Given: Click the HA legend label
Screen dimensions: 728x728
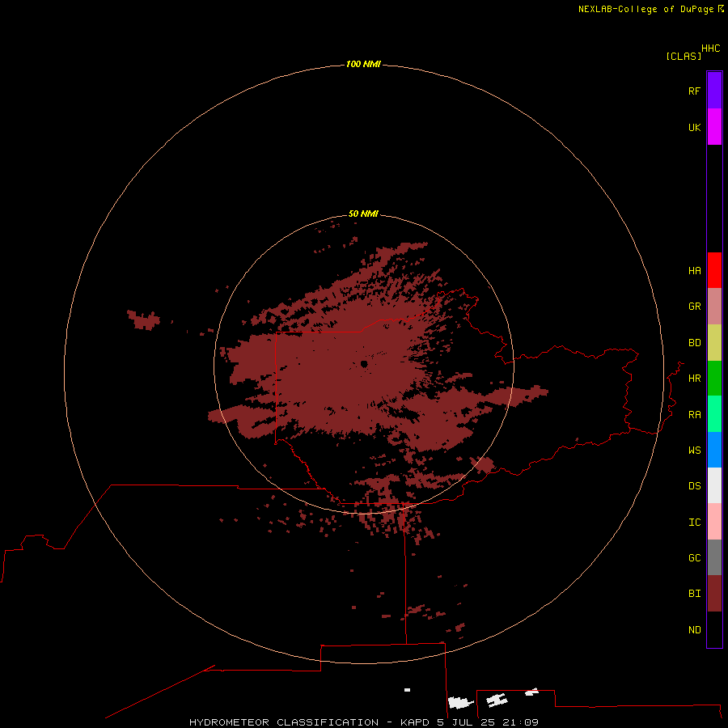Looking at the screenshot, I should point(694,270).
